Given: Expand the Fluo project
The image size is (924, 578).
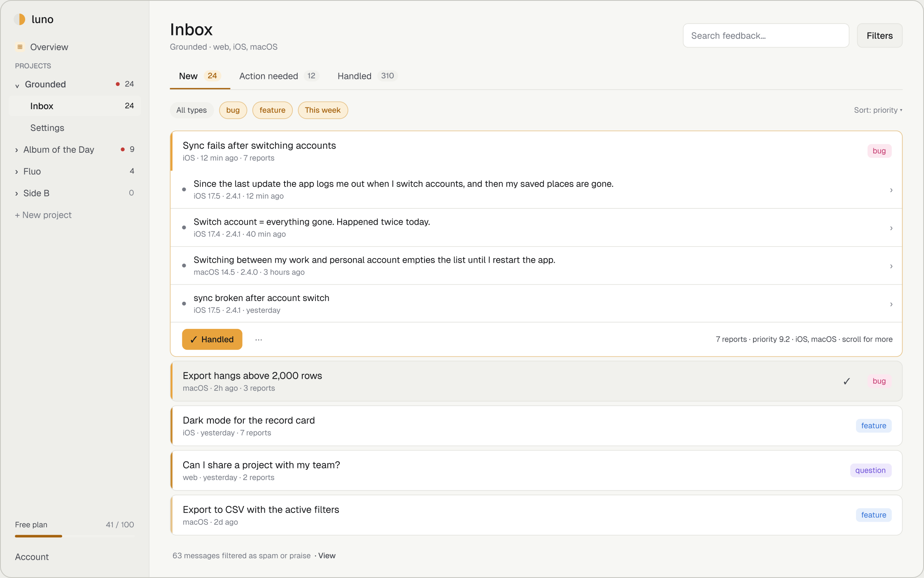Looking at the screenshot, I should 16,172.
